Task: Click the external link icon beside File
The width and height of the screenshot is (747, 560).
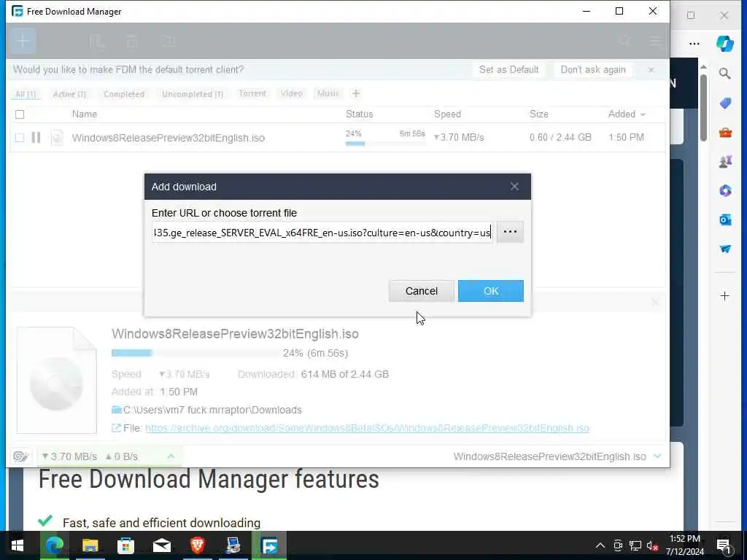Action: pyautogui.click(x=116, y=428)
